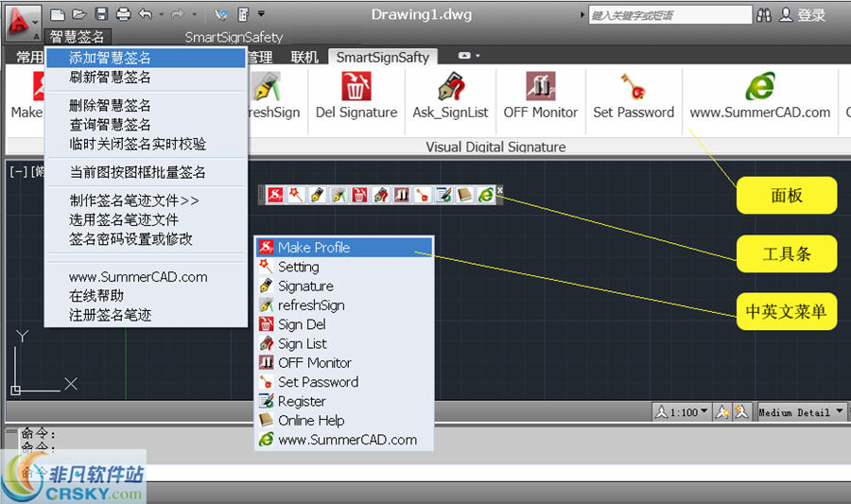Click the save icon in quick access toolbar
851x504 pixels.
click(x=101, y=14)
